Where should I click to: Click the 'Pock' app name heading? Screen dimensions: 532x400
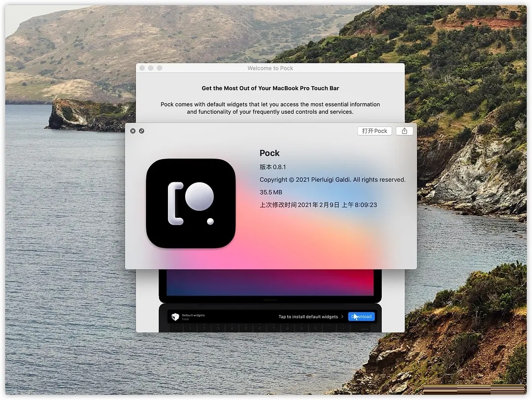click(269, 153)
